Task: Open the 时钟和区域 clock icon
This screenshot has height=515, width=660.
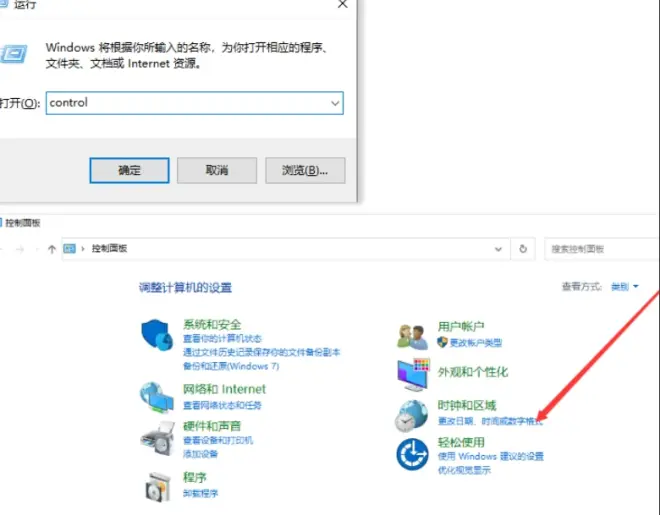Action: coord(413,414)
